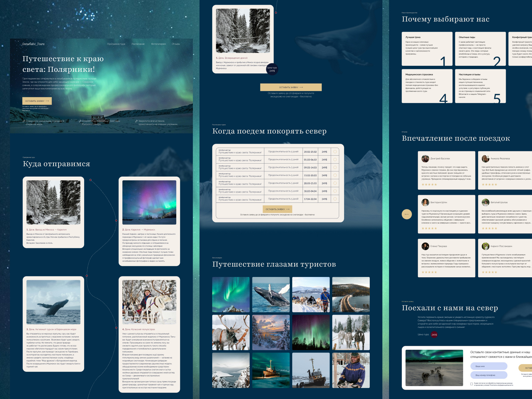Click the icon beside 'Совершите уникальное плавание' bullet

[x=24, y=121]
